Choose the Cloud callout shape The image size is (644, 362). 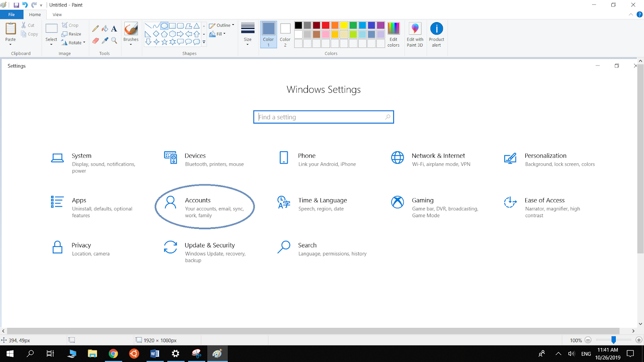[196, 41]
